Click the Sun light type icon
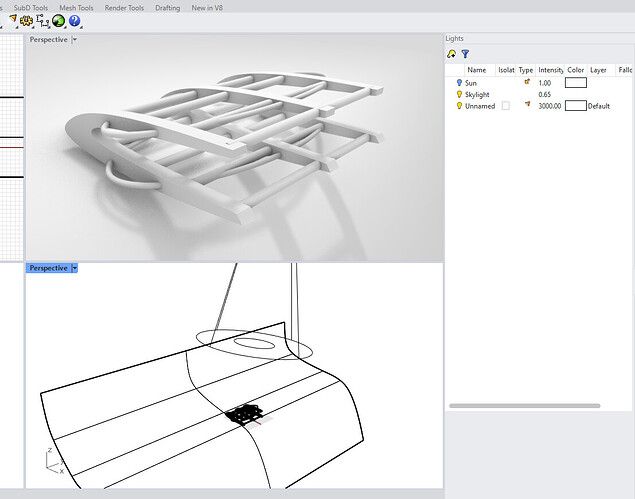635x499 pixels. pos(527,82)
